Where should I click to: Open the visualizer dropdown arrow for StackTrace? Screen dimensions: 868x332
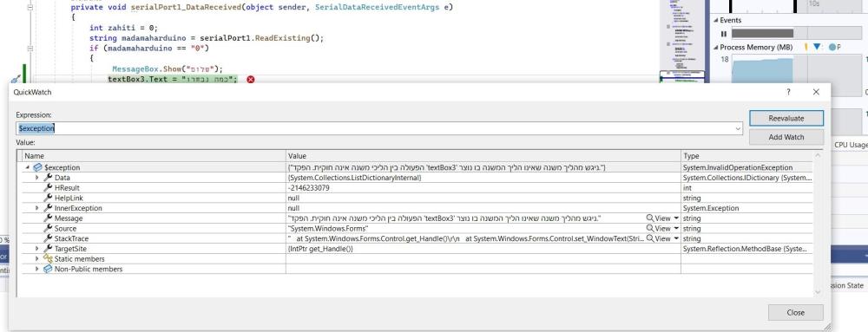[676, 238]
